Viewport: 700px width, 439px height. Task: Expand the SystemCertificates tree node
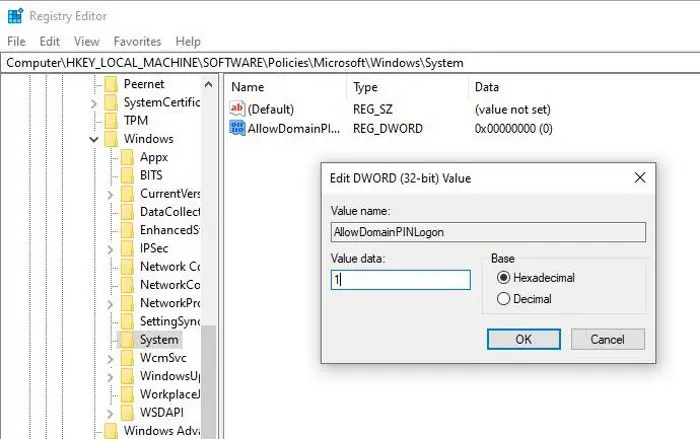pyautogui.click(x=94, y=104)
